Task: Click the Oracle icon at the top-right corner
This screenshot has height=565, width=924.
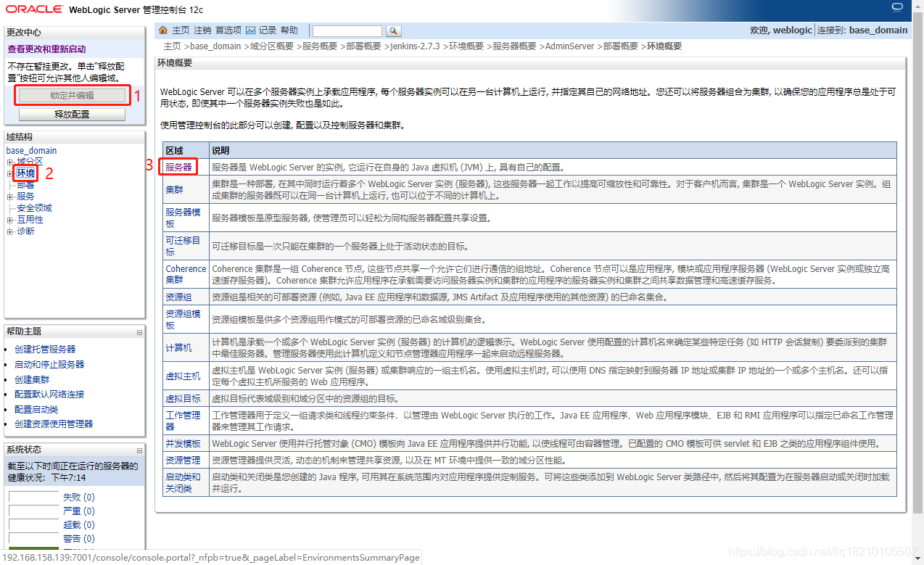Action: click(x=896, y=7)
